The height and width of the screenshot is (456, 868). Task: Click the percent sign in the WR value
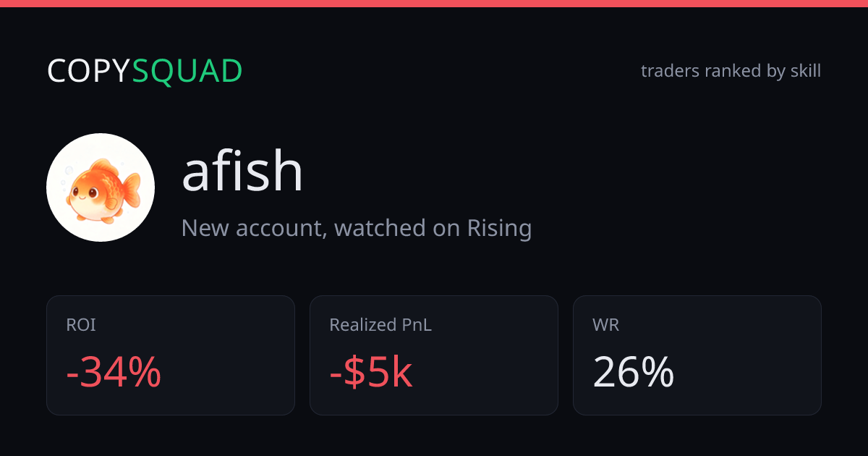point(658,373)
